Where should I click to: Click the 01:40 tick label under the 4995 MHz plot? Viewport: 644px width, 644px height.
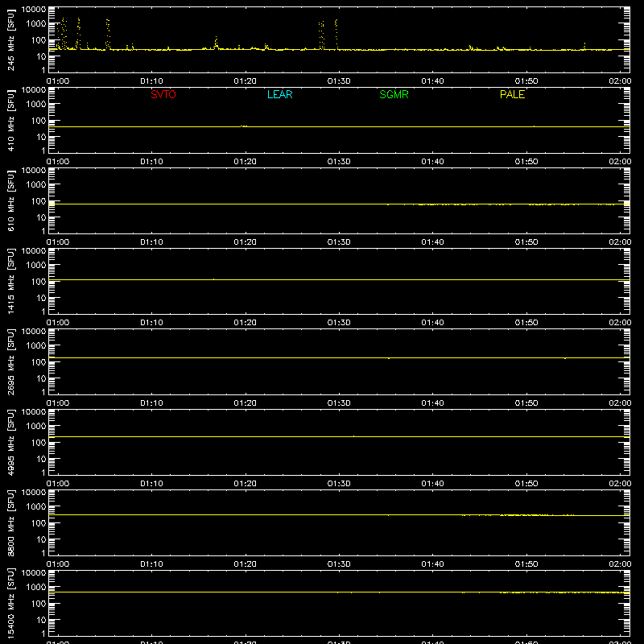pyautogui.click(x=432, y=484)
